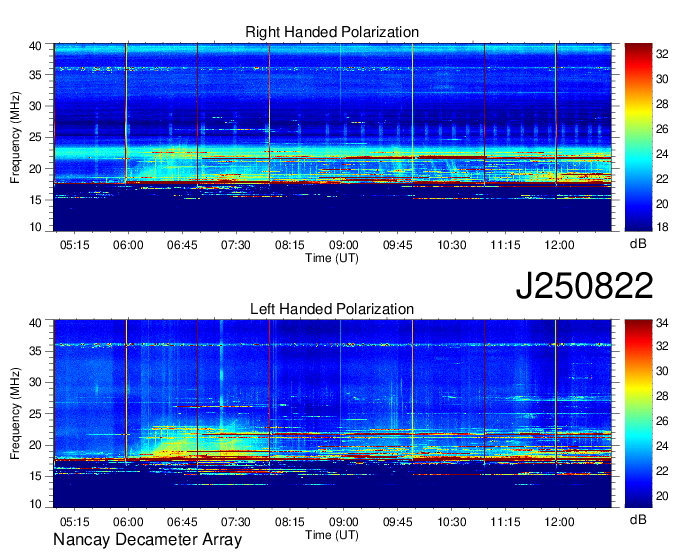Click 20 MHz tick on Right Handed frequency axis
This screenshot has height=552, width=680.
36,169
